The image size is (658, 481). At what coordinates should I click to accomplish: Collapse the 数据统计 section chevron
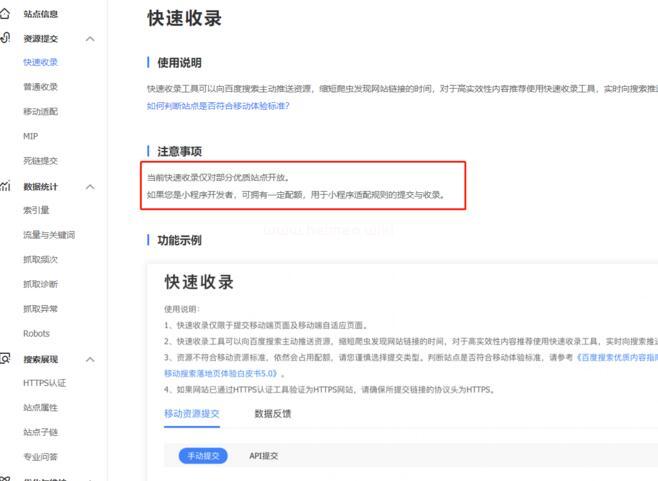(90, 186)
